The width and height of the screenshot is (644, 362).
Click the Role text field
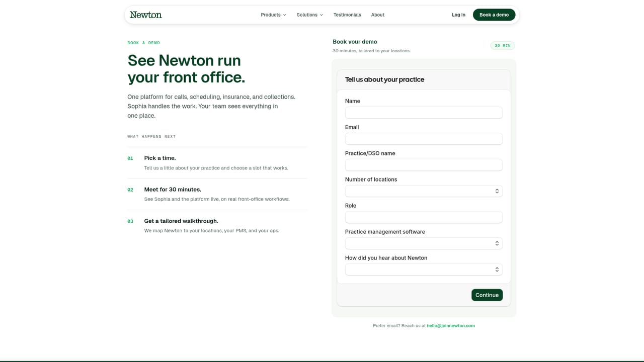click(x=424, y=217)
